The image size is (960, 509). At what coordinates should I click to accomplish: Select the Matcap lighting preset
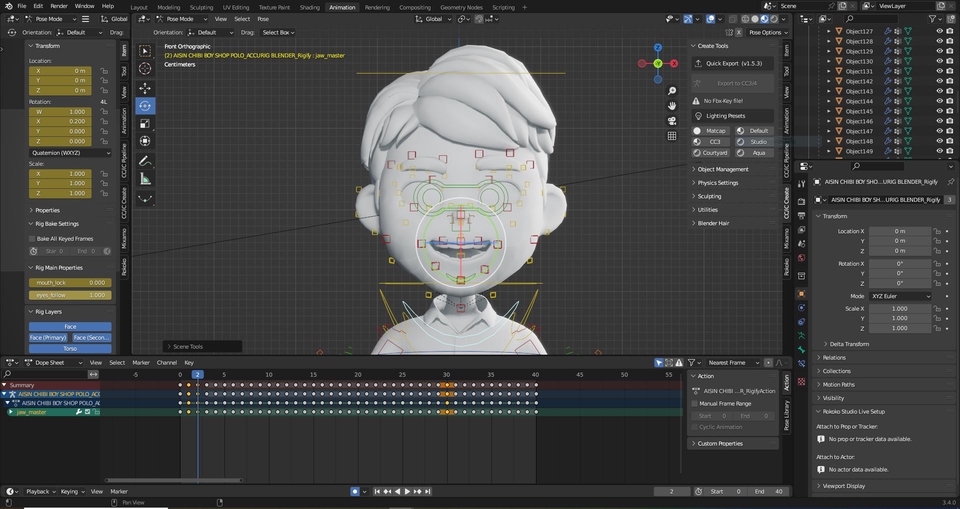tap(711, 130)
